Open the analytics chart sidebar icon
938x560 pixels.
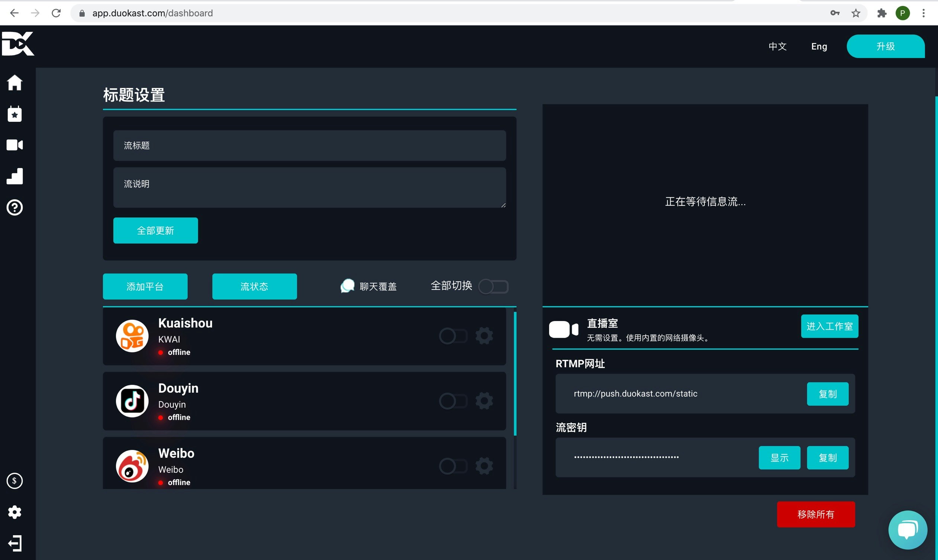click(x=15, y=176)
